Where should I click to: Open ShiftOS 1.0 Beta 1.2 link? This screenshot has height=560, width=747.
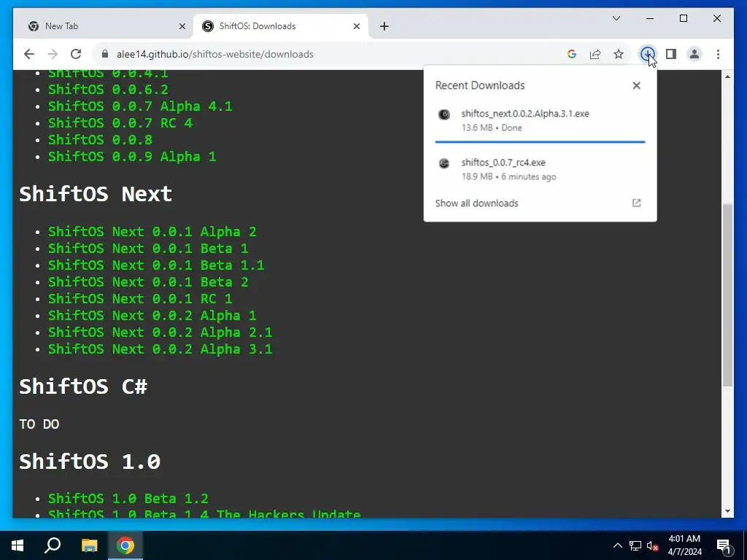pos(128,499)
